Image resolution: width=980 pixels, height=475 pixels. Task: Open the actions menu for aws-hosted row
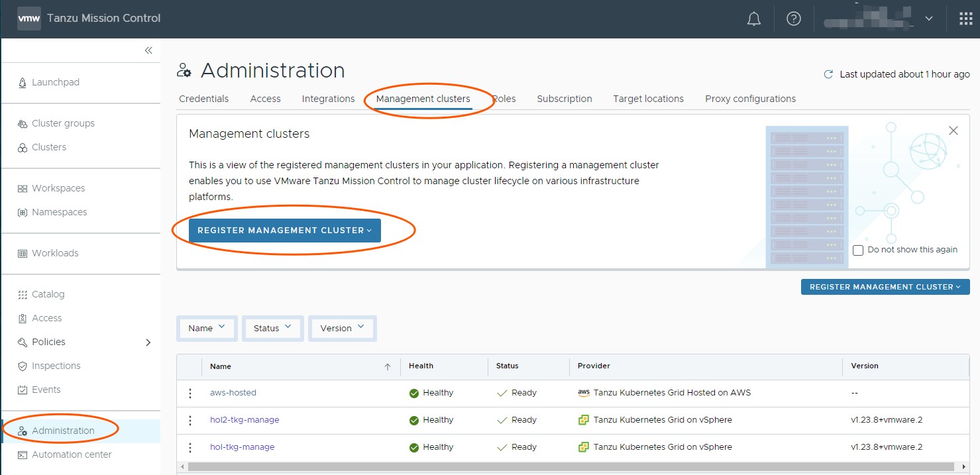click(190, 393)
